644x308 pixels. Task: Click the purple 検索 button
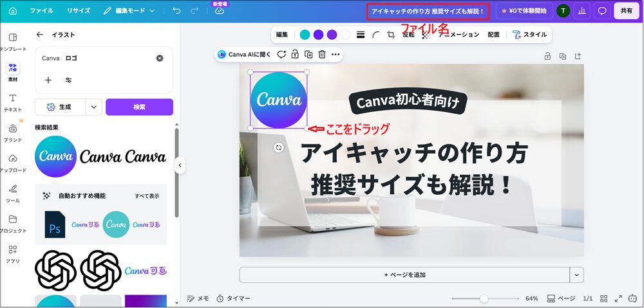coord(139,107)
